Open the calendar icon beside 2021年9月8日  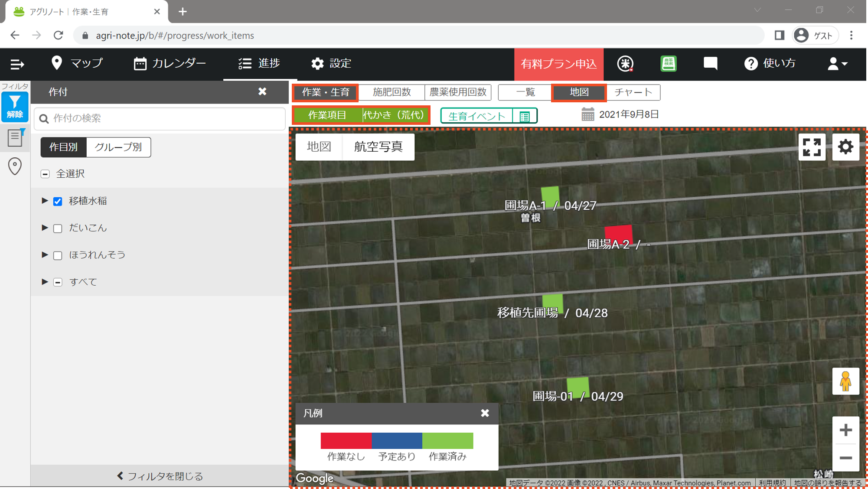[587, 114]
